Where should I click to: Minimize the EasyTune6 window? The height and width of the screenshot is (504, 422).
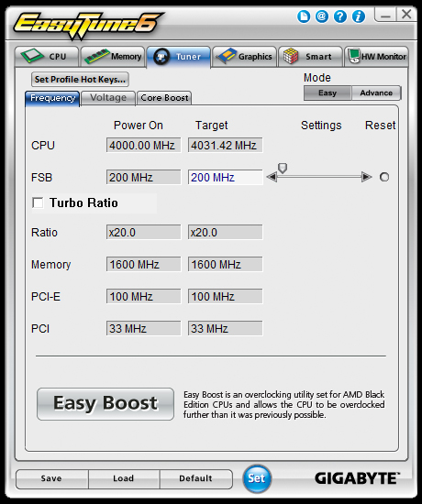(385, 15)
